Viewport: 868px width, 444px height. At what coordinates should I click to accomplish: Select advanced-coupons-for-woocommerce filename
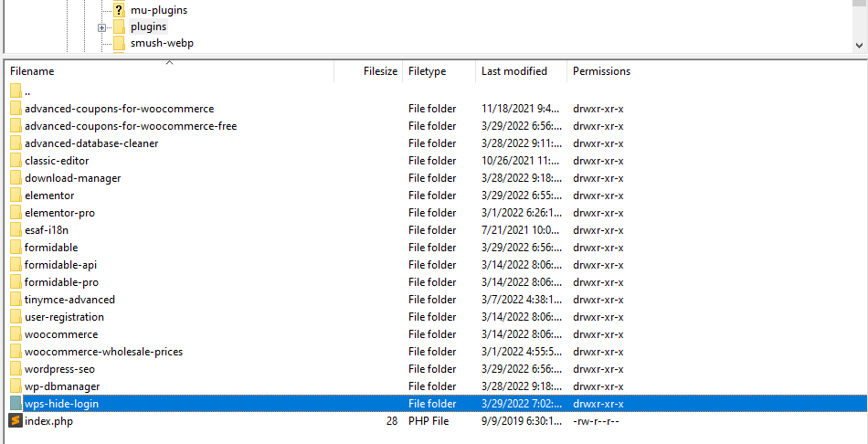tap(119, 109)
